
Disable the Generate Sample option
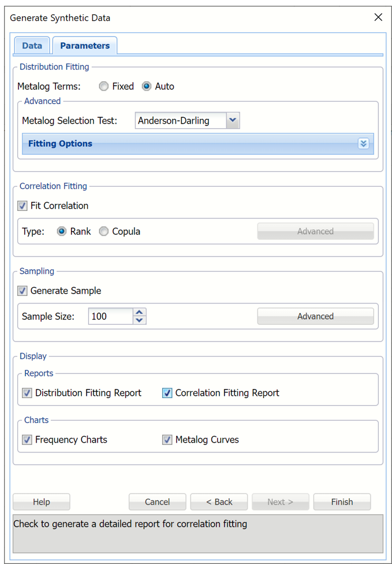(22, 291)
